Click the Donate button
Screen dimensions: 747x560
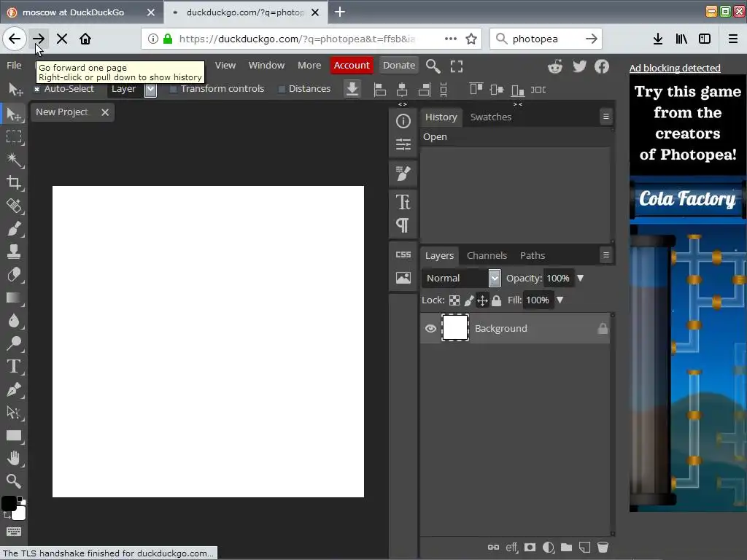399,65
